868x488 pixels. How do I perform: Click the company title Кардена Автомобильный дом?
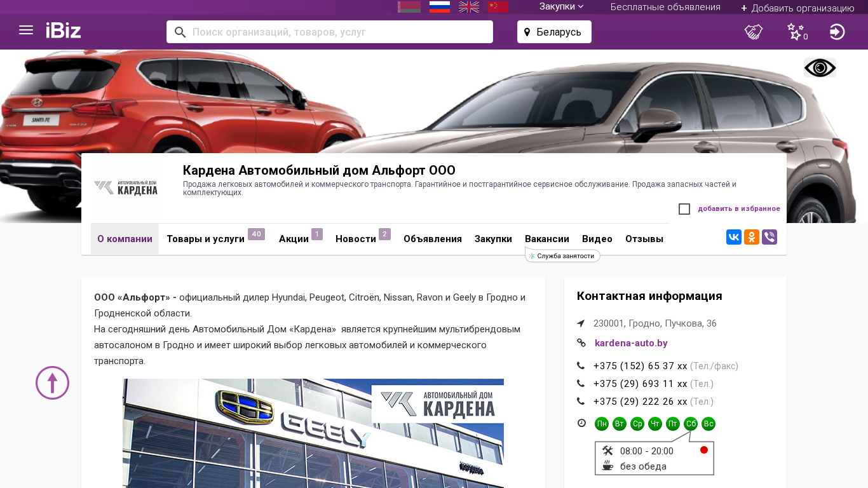click(319, 170)
